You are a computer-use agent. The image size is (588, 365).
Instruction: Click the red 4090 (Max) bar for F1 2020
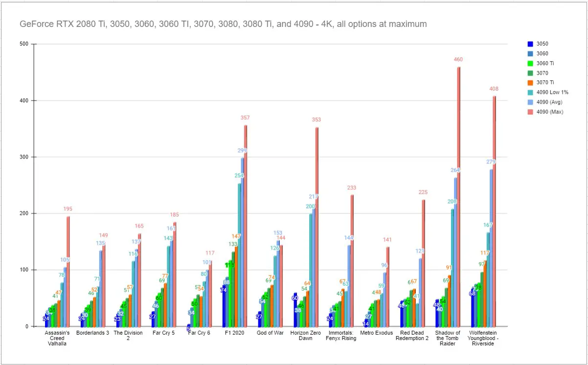click(x=246, y=226)
